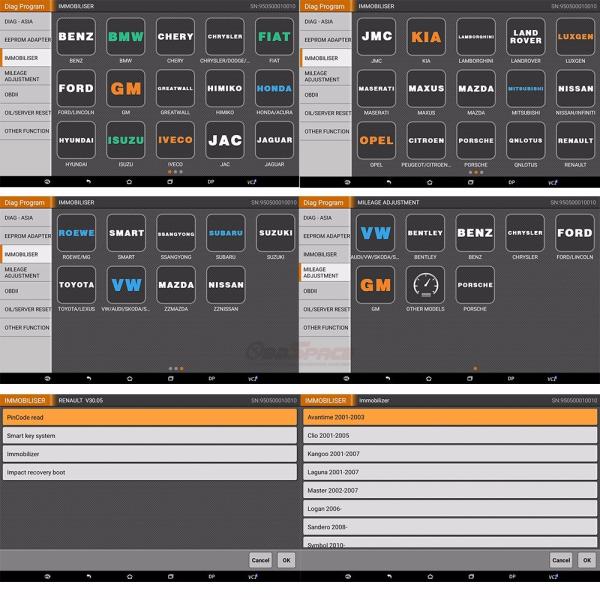The image size is (600, 600).
Task: Open the BENTLEY mileage icon
Action: tap(425, 233)
